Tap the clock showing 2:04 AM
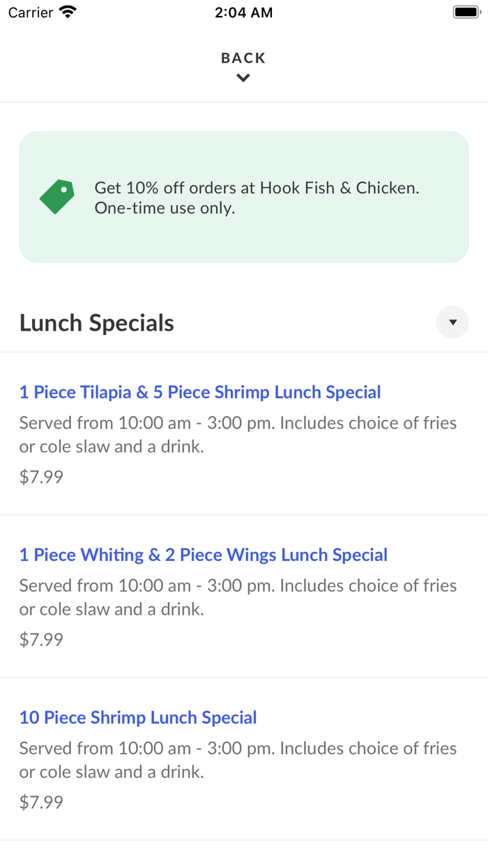Screen dimensions: 488x868 tap(244, 12)
